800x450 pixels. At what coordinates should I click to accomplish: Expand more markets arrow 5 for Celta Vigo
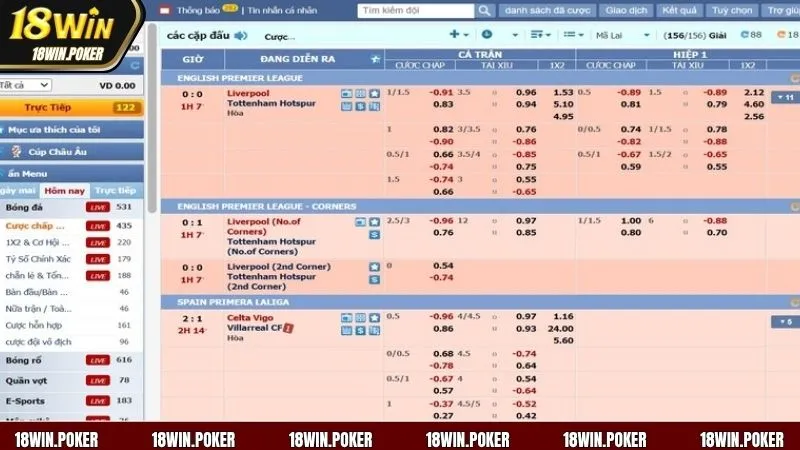pyautogui.click(x=785, y=321)
